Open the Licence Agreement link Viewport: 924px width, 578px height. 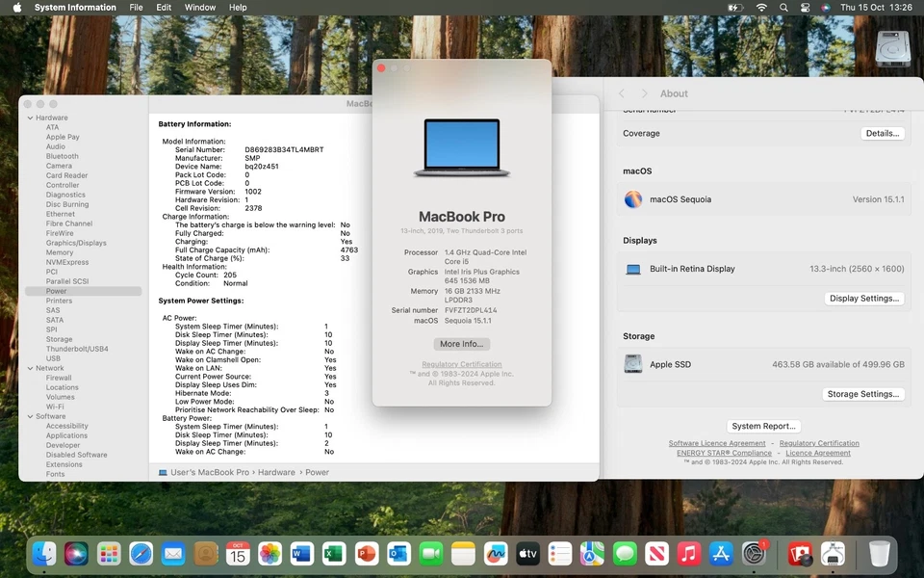[x=818, y=453]
